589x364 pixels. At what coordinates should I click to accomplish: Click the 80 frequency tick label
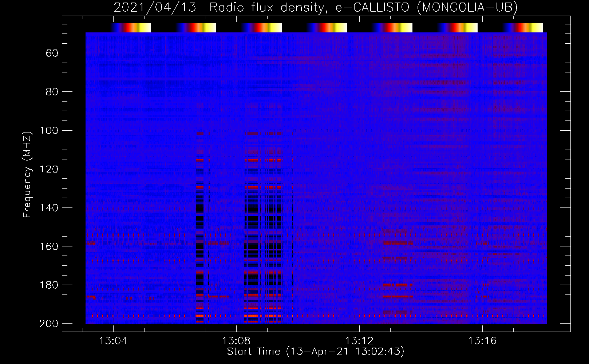coord(52,92)
